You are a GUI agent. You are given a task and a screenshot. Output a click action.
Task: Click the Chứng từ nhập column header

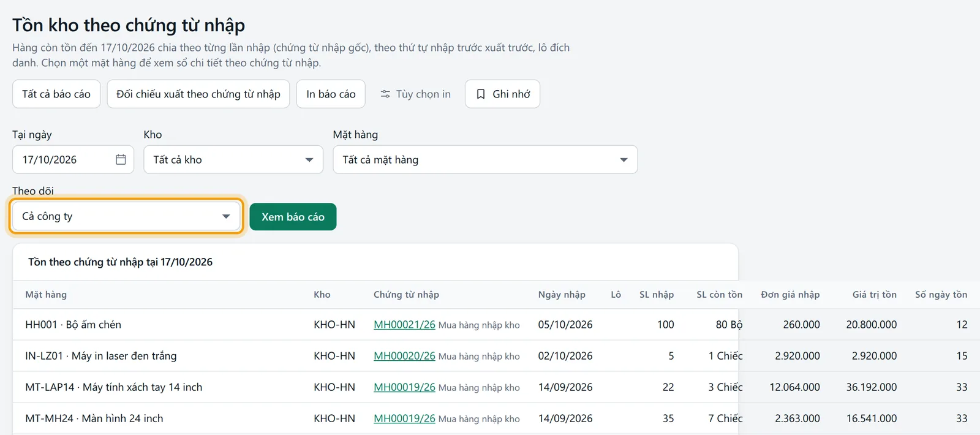click(406, 295)
